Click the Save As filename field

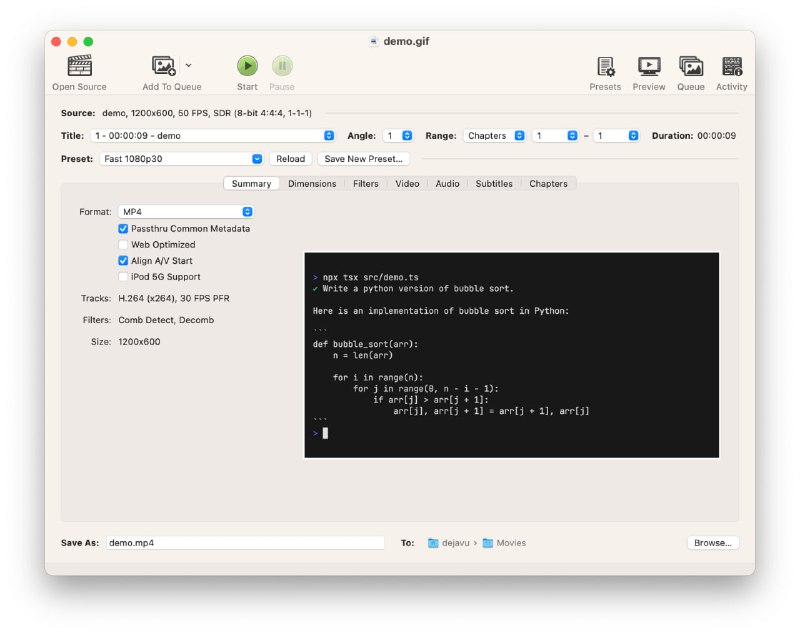pyautogui.click(x=244, y=543)
